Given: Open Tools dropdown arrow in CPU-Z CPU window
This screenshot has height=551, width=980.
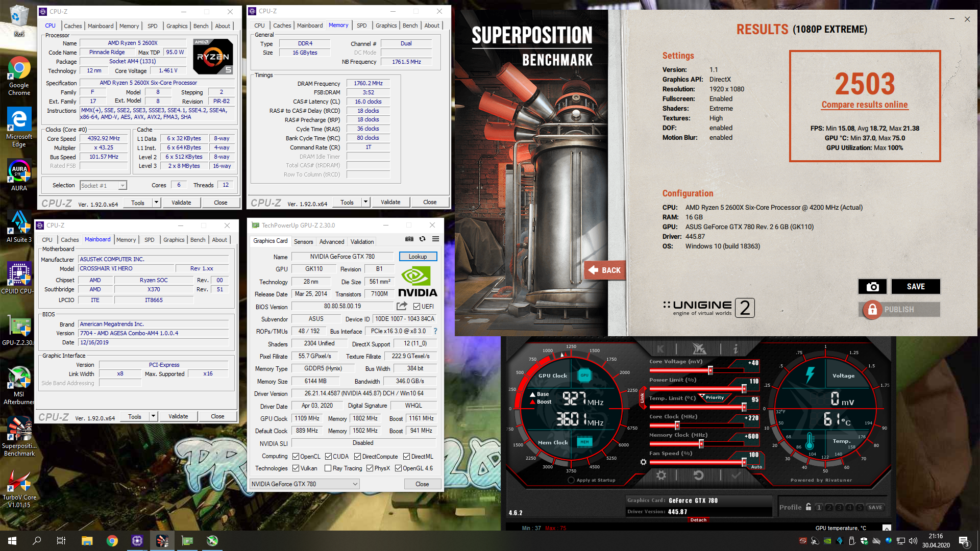Looking at the screenshot, I should click(157, 203).
